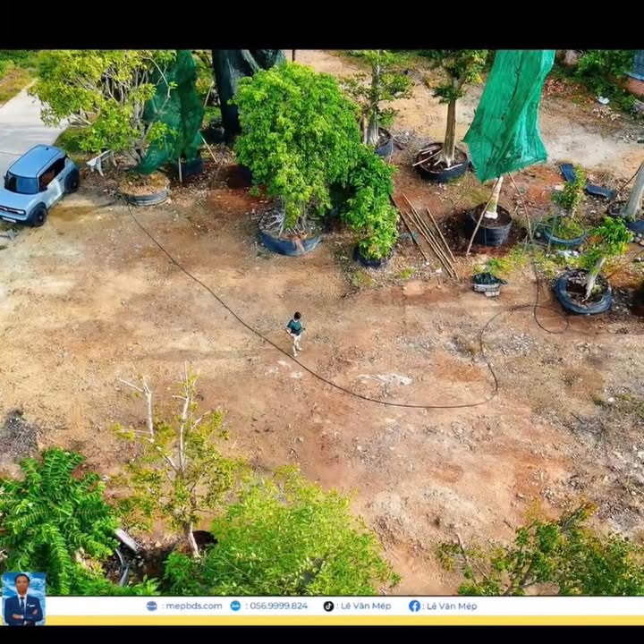Click the Zalo phone icon
The height and width of the screenshot is (644, 644).
coord(235,606)
